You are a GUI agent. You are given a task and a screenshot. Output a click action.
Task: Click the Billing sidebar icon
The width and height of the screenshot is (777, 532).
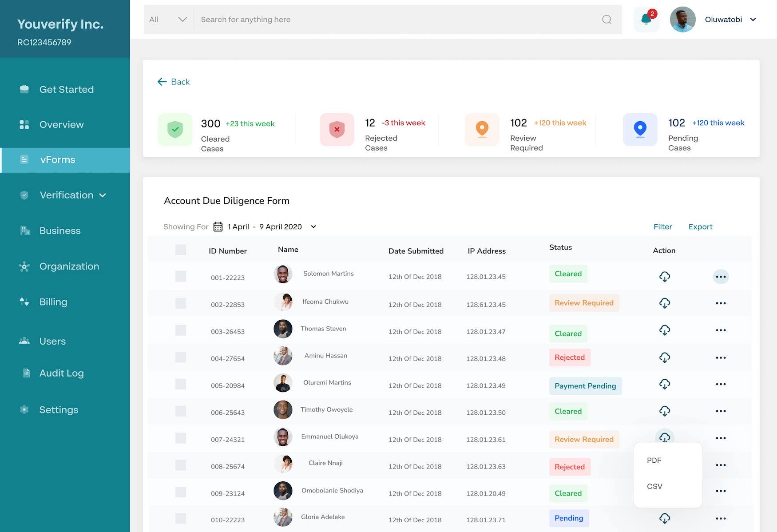click(24, 302)
